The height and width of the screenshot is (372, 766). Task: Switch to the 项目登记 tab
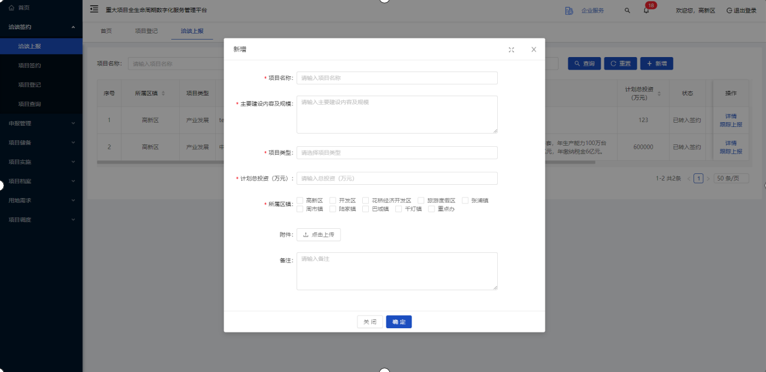coord(146,31)
